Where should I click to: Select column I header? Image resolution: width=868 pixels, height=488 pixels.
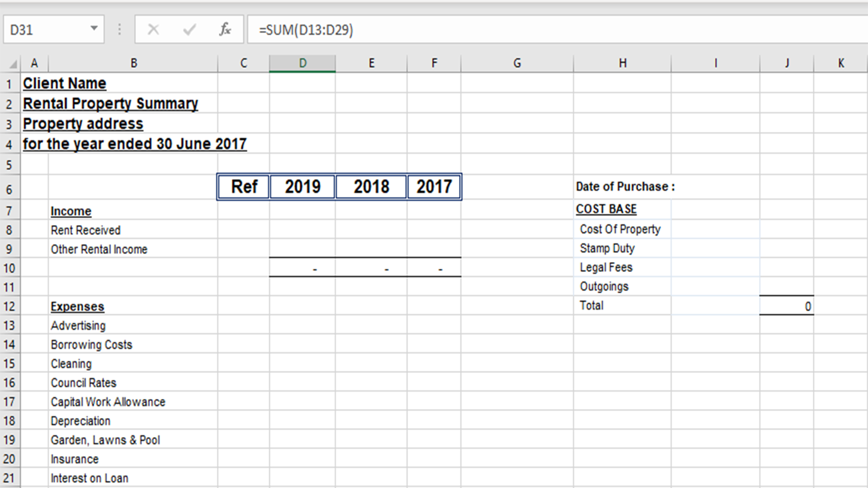pos(716,63)
